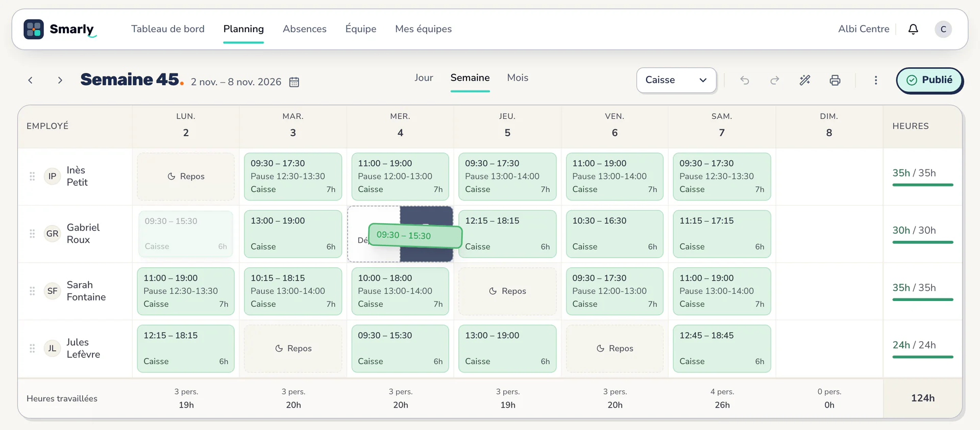
Task: Open the notifications bell
Action: 913,29
